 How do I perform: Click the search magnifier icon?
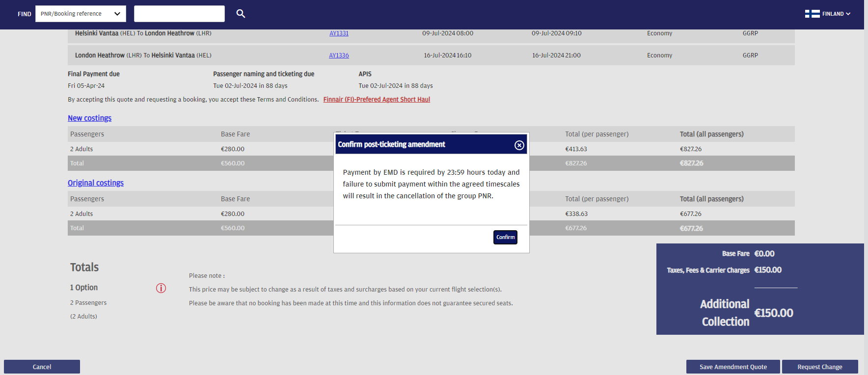tap(241, 14)
